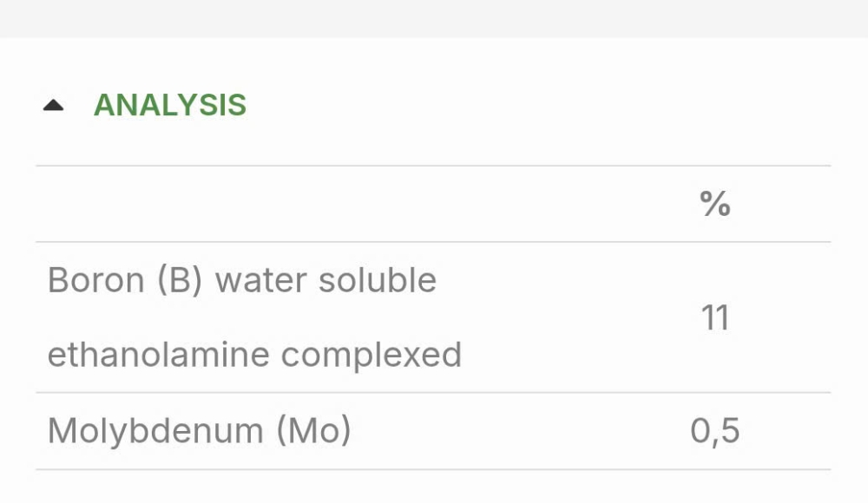Click the 'Boron (B) water soluble' text line
The width and height of the screenshot is (868, 503).
coord(242,280)
